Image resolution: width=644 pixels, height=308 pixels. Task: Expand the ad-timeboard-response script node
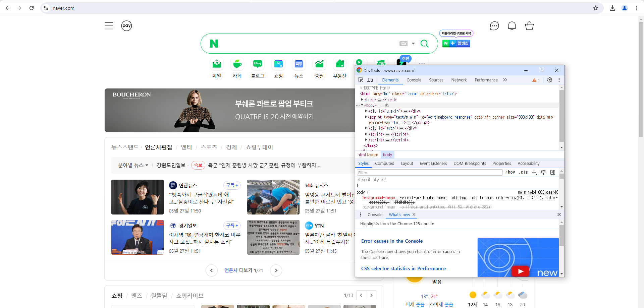click(366, 117)
